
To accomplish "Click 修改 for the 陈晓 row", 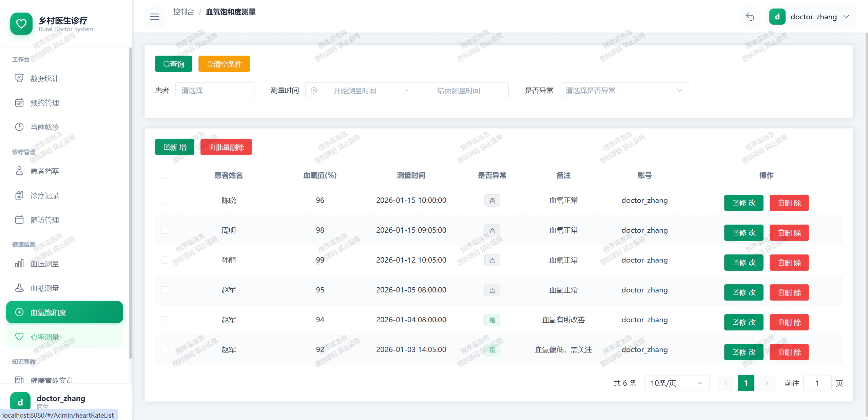I will 744,203.
